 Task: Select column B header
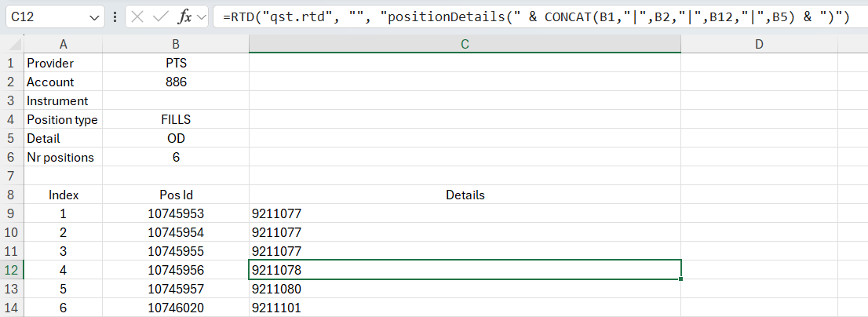(x=176, y=44)
